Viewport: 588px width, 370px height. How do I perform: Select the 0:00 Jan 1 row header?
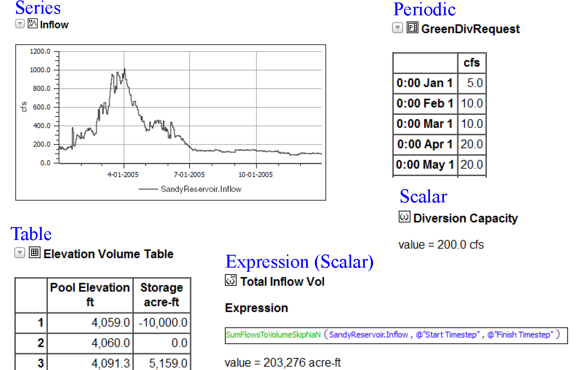point(425,83)
